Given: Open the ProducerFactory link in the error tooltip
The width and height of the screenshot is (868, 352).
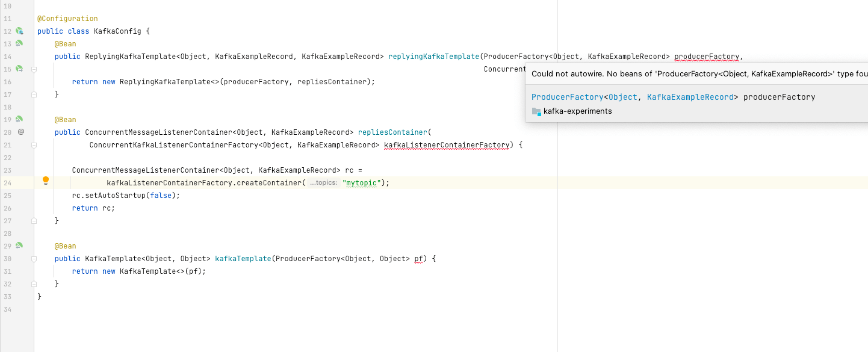Looking at the screenshot, I should (568, 96).
